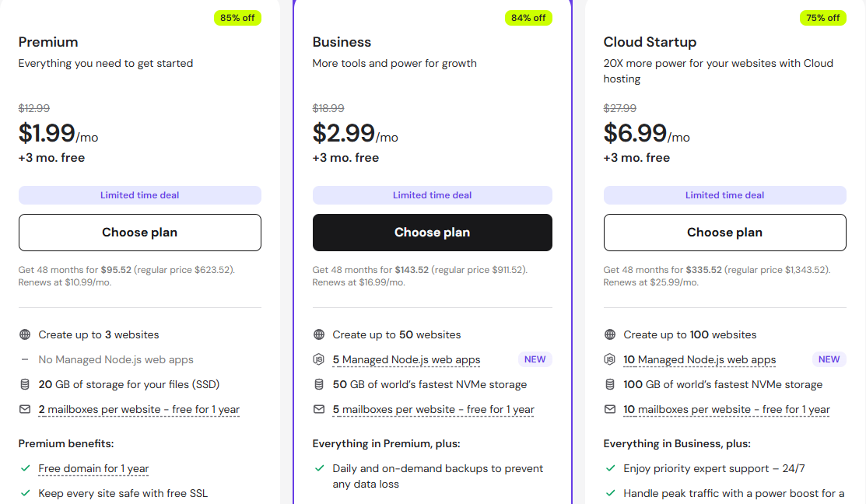
Task: Click checkmark beside priority expert support
Action: tap(610, 468)
